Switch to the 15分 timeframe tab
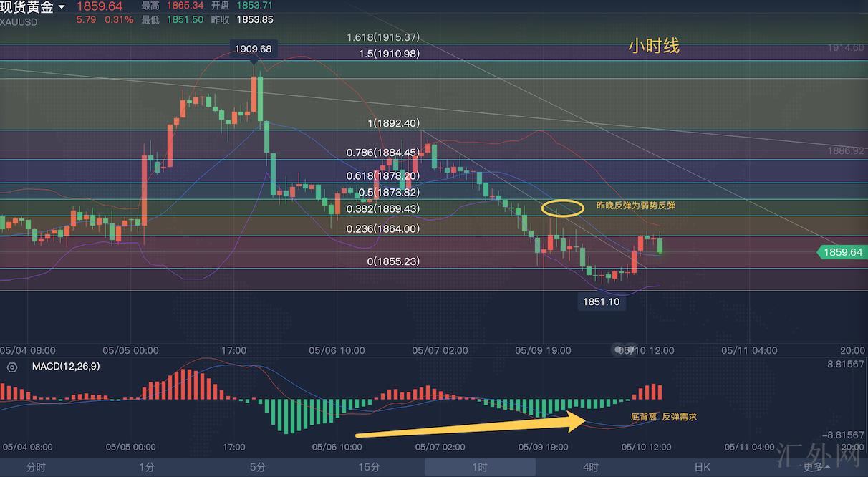Viewport: 868px width, 477px height. 369,468
